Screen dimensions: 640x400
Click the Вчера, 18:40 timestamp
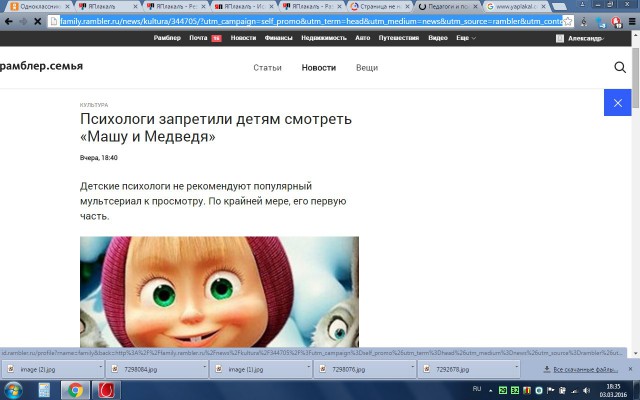pyautogui.click(x=99, y=158)
